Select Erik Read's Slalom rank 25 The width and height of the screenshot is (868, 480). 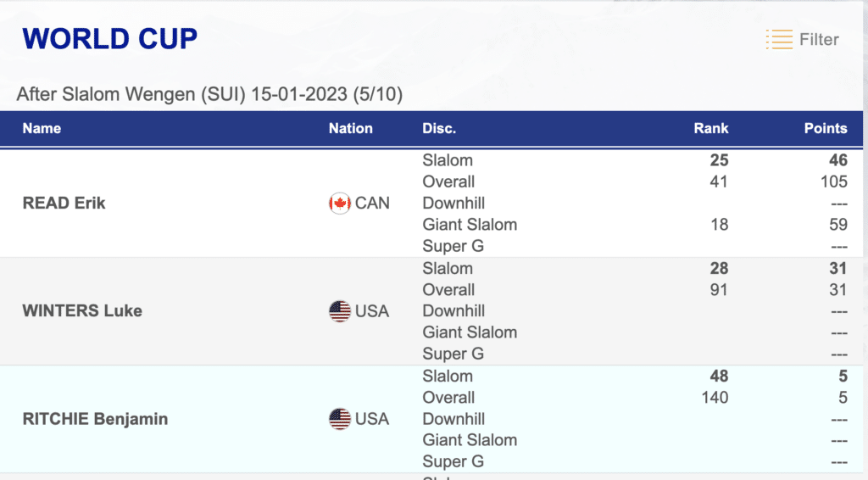719,160
